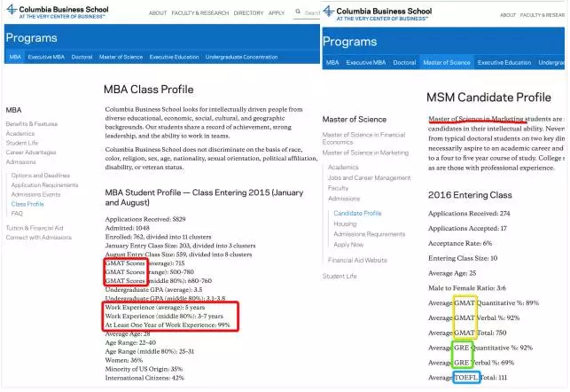Open DIRECTORY in the header

click(248, 13)
